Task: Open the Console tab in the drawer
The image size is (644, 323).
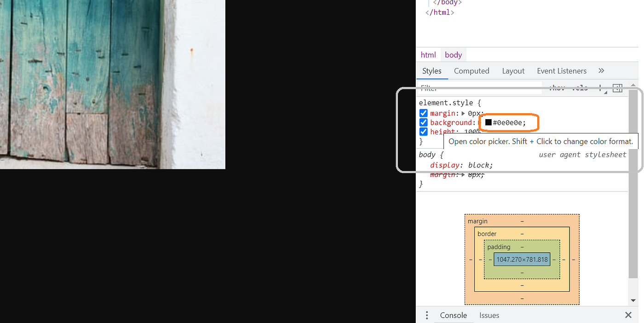Action: (x=453, y=315)
